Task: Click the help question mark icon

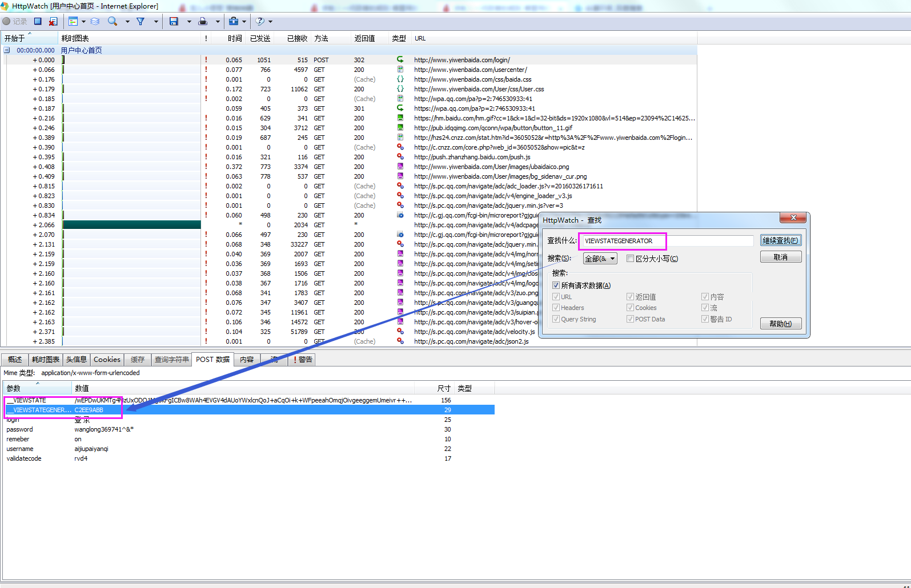Action: point(260,21)
